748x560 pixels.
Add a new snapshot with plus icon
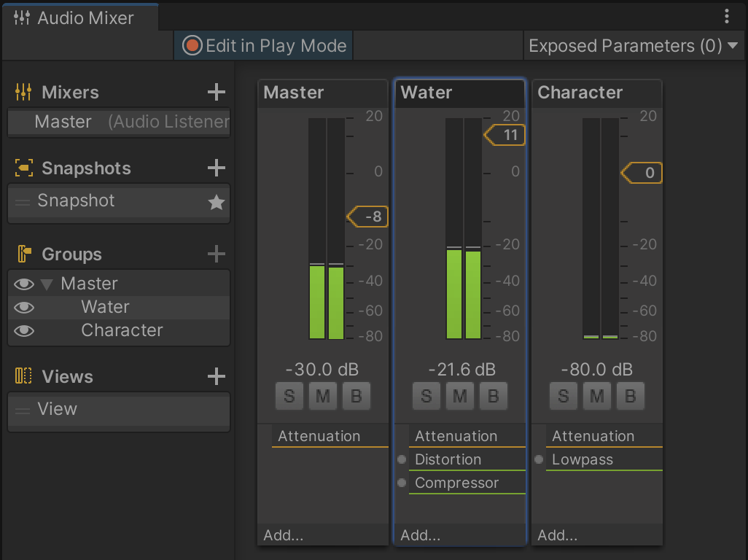216,168
